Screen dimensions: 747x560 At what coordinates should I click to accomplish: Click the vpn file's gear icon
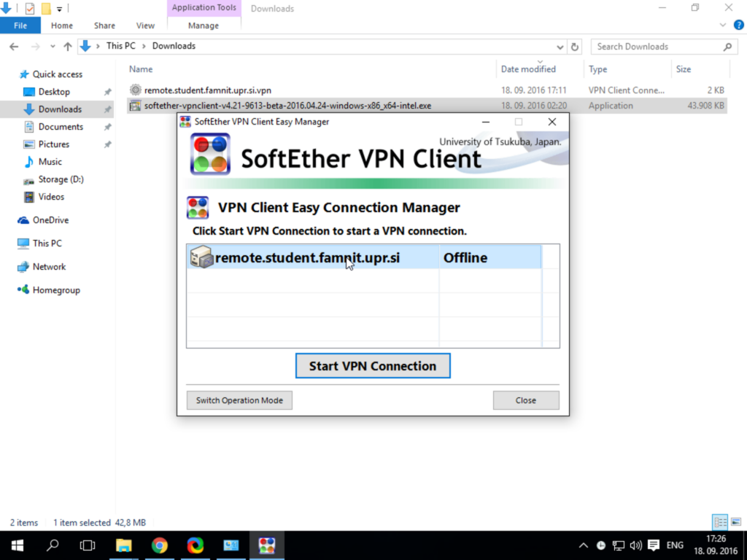tap(136, 90)
